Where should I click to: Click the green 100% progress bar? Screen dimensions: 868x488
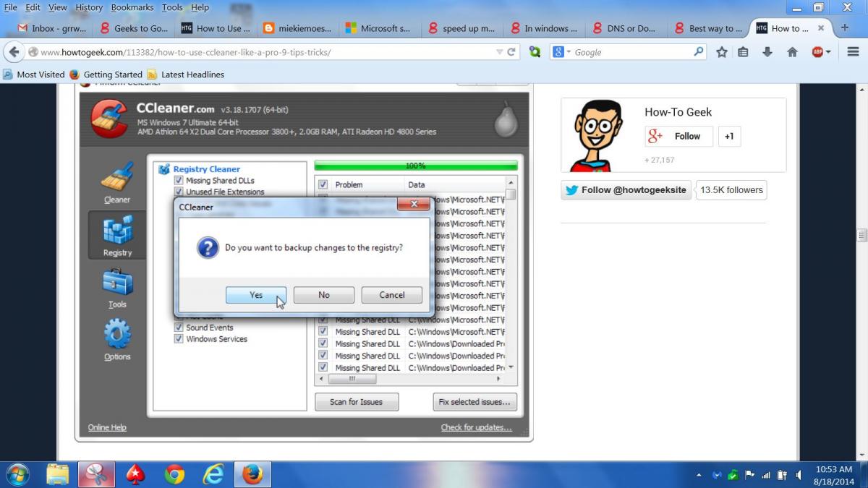(416, 166)
